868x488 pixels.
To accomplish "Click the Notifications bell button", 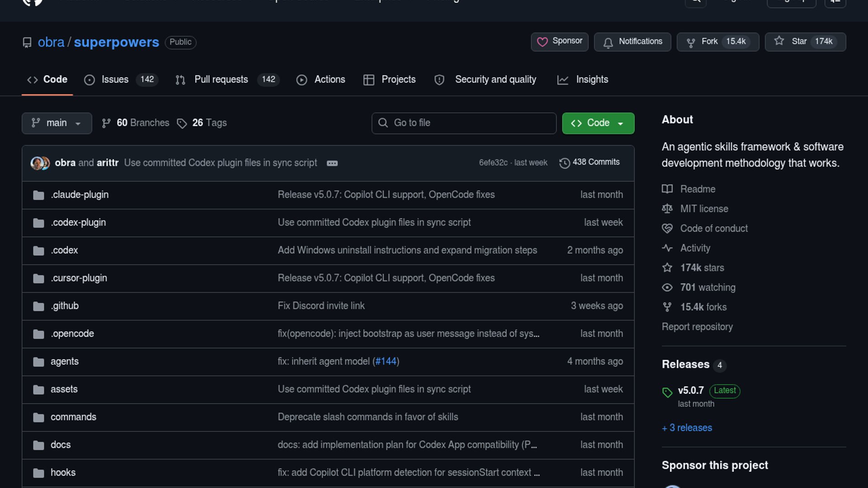I will (x=632, y=42).
